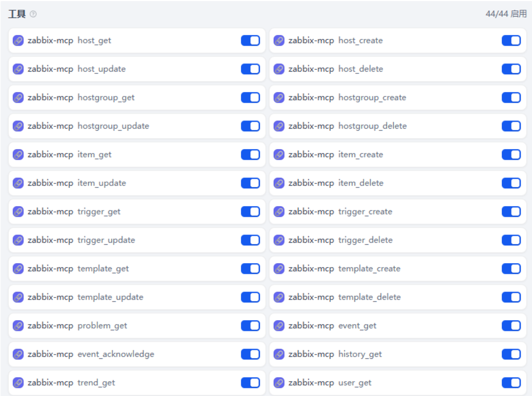Click the 44/44 启用 counter text
This screenshot has width=532, height=396.
[x=506, y=14]
